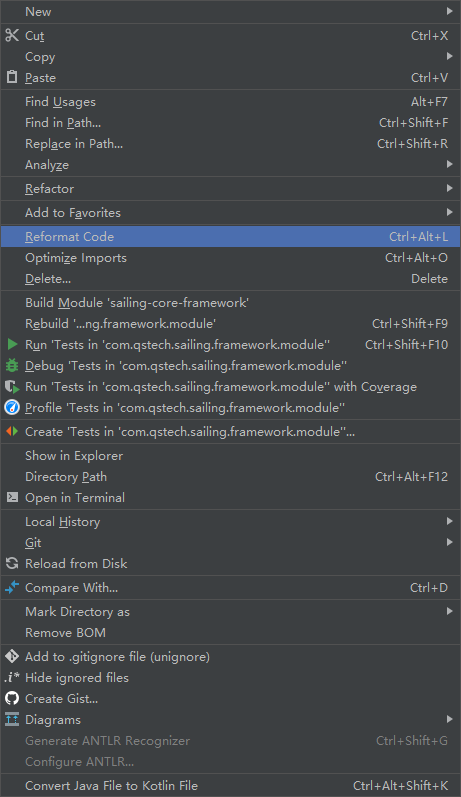Click the Open in Terminal icon
The image size is (461, 797).
[12, 497]
